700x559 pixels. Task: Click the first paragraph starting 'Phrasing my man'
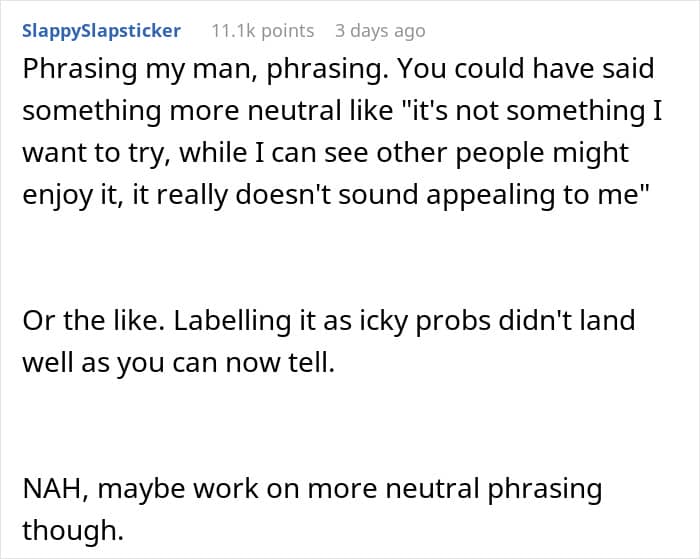342,132
